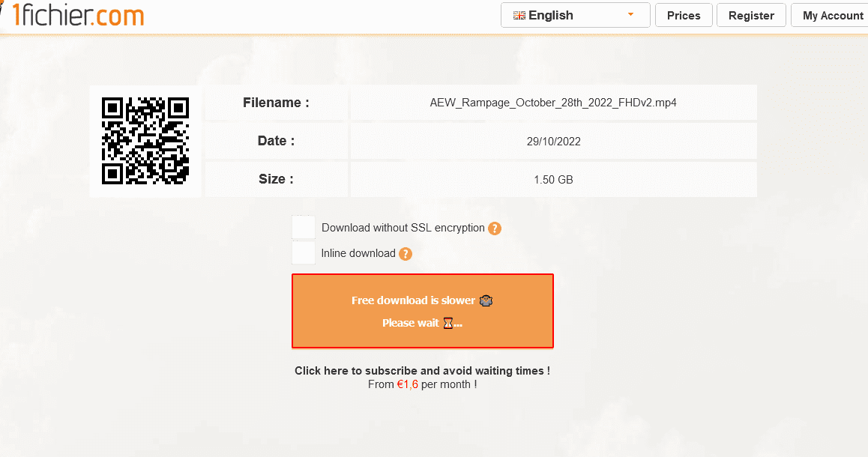Click the Size label
The height and width of the screenshot is (457, 868).
tap(276, 179)
